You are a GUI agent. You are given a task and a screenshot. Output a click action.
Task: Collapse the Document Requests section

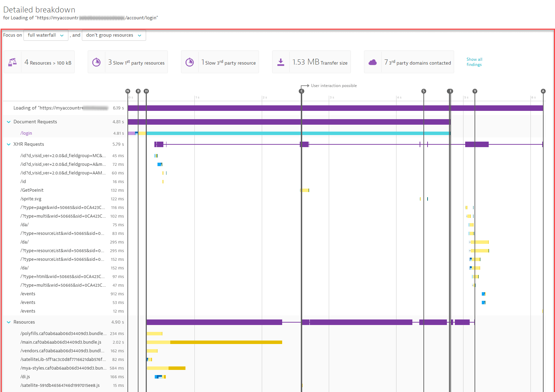click(x=9, y=122)
